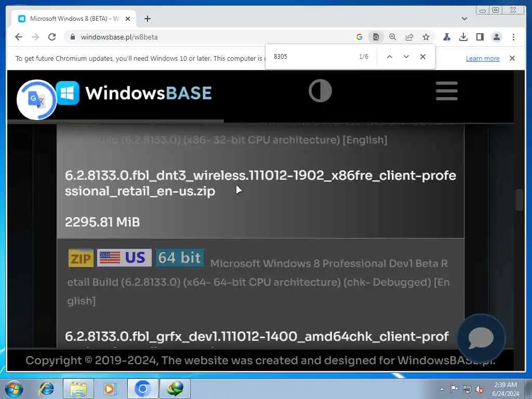Open the Chrome Labs flask icon
The height and width of the screenshot is (399, 532).
click(447, 37)
